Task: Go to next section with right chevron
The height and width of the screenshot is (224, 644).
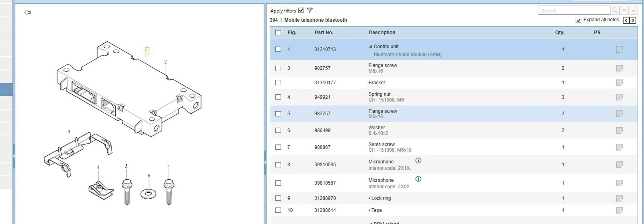Action: point(633,20)
